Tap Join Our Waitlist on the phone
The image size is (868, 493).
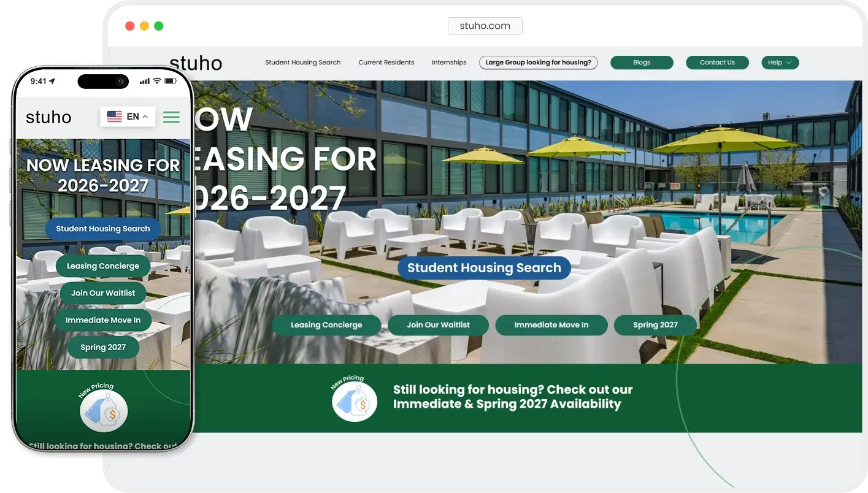[x=103, y=293]
